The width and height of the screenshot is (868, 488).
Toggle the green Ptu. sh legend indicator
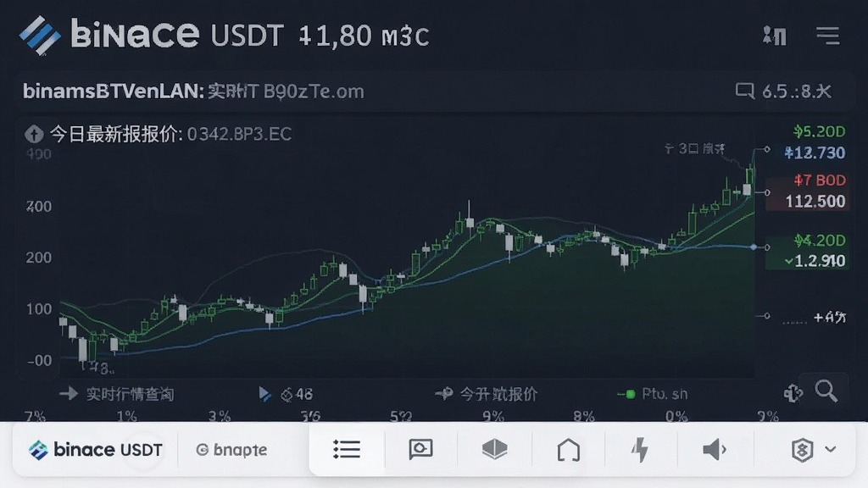pos(626,394)
